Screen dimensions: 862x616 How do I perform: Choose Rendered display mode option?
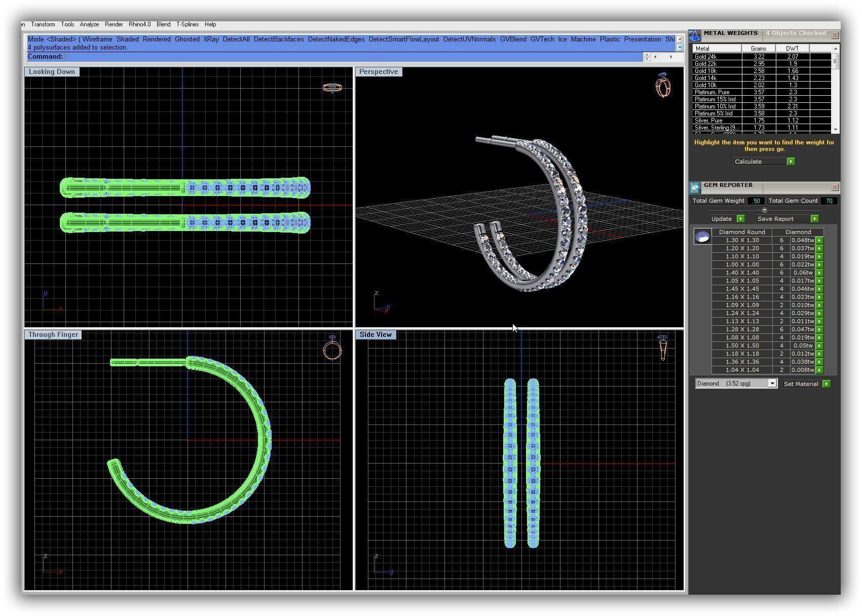coord(157,39)
